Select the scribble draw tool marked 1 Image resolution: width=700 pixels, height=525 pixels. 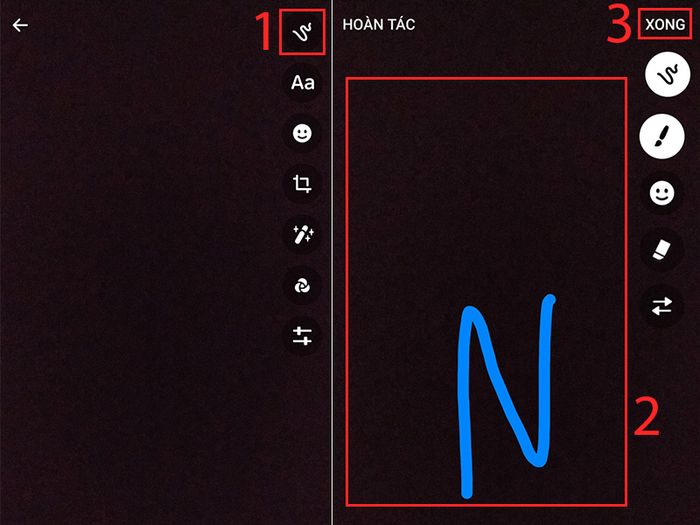(302, 32)
